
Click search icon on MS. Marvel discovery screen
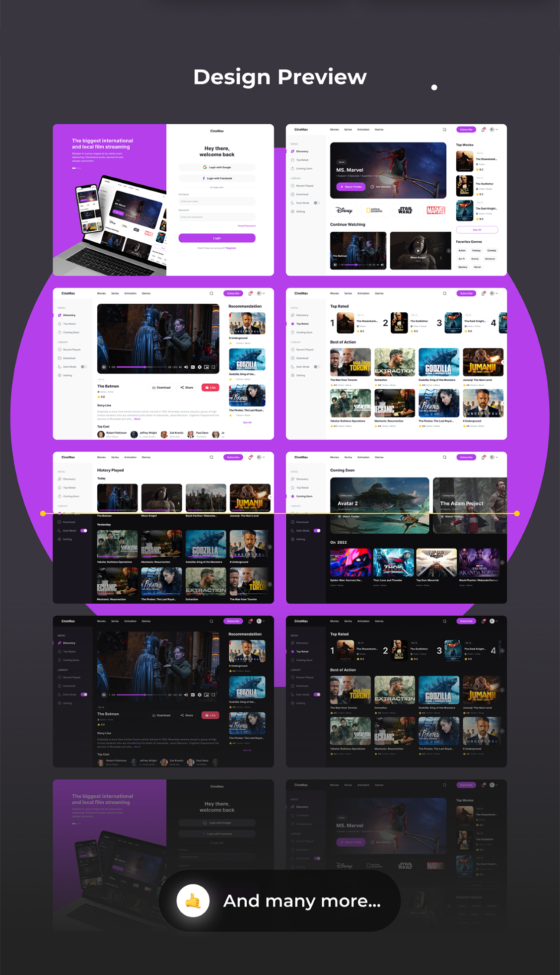[x=444, y=130]
